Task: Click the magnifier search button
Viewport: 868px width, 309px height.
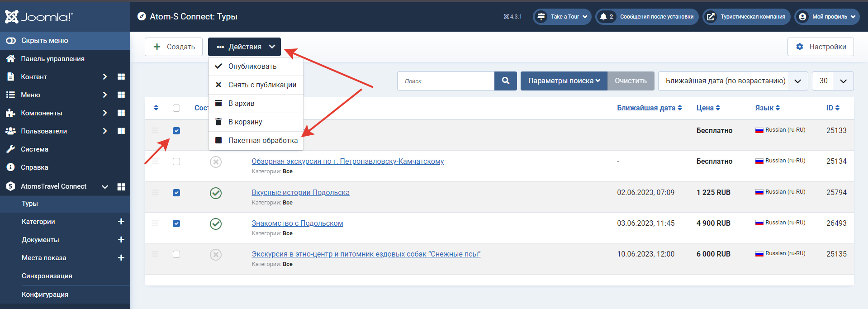Action: tap(506, 81)
